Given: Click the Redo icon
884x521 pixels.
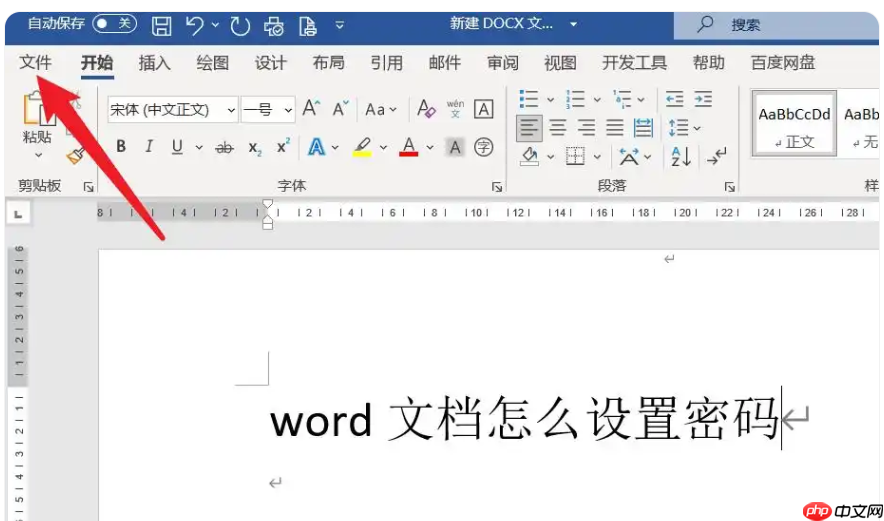Looking at the screenshot, I should pos(240,26).
